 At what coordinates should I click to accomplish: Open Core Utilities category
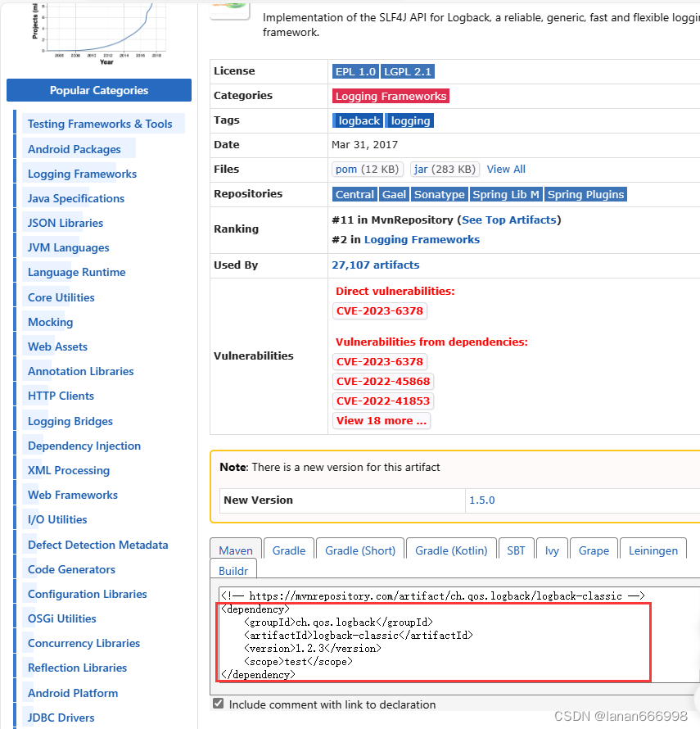click(x=61, y=297)
